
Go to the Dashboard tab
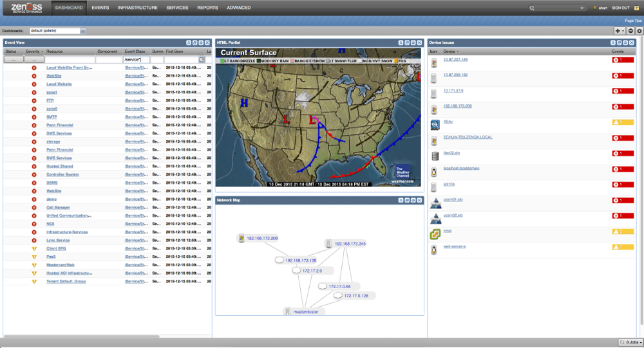[x=69, y=8]
